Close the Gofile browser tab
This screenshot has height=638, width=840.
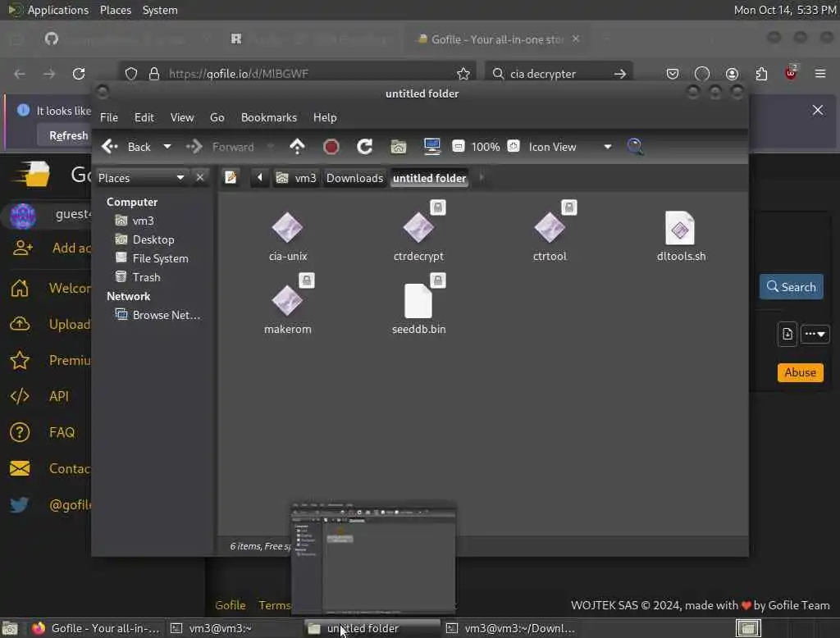(576, 39)
